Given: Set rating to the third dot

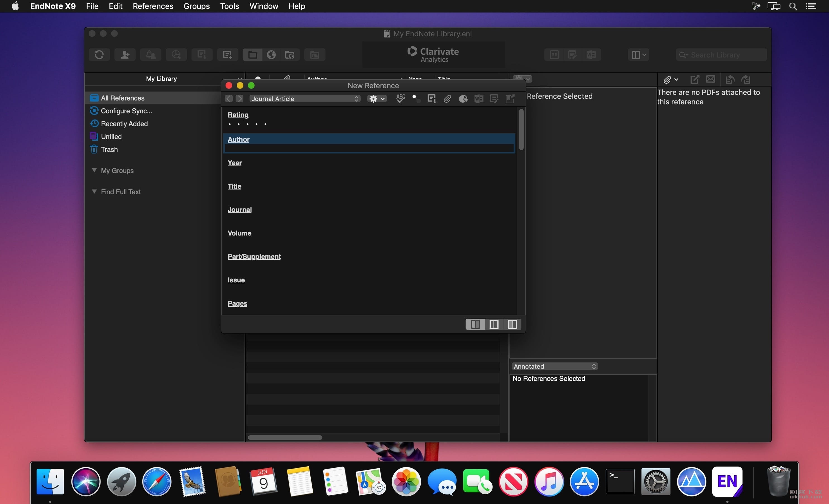Looking at the screenshot, I should click(248, 124).
